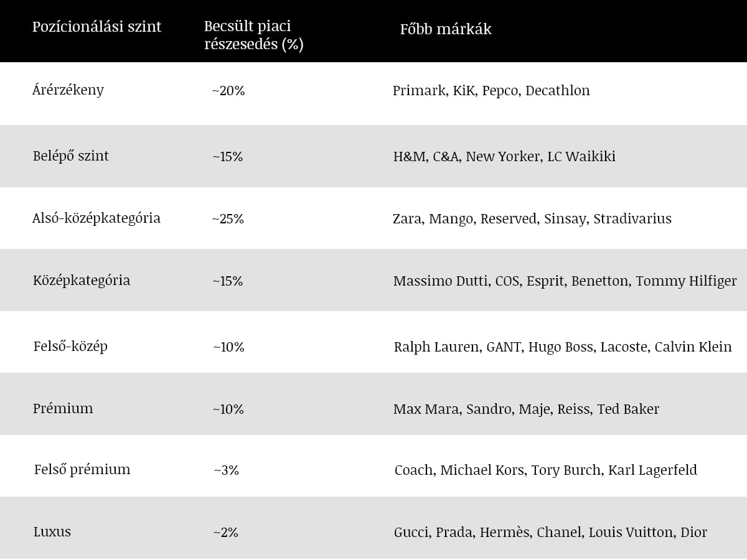This screenshot has width=747, height=560.
Task: Click the ~25% market share value
Action: (x=228, y=219)
